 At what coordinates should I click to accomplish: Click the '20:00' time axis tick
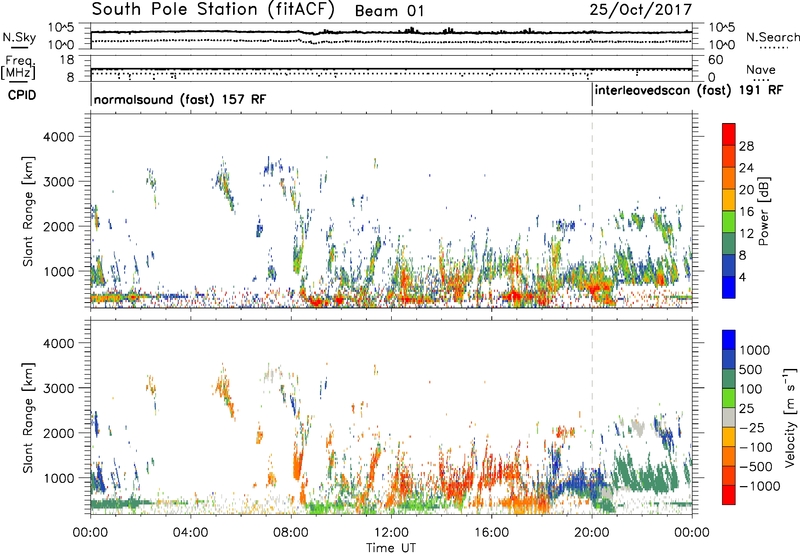(592, 533)
